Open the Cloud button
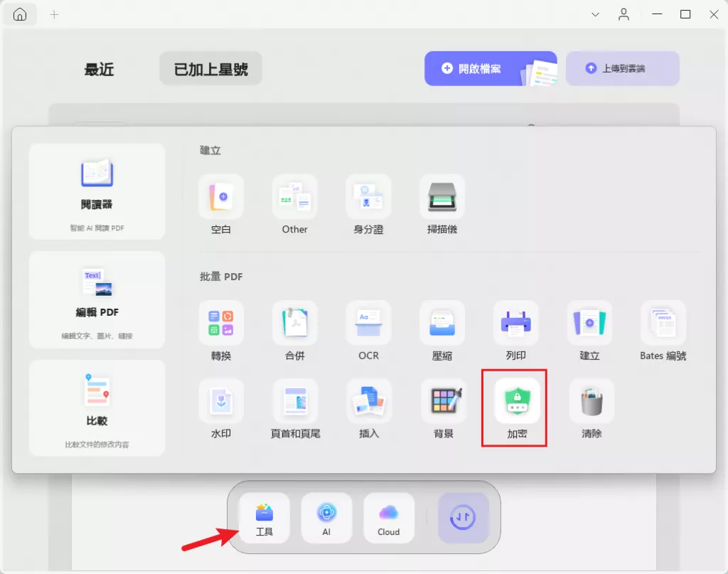Image resolution: width=728 pixels, height=574 pixels. click(x=389, y=518)
